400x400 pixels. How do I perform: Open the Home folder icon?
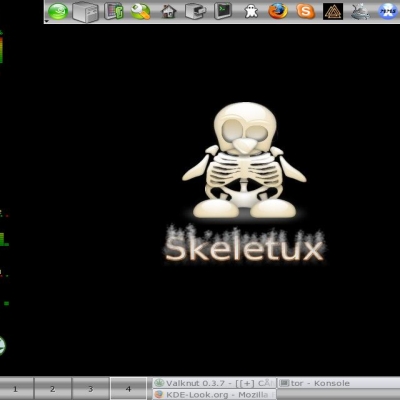pyautogui.click(x=168, y=12)
